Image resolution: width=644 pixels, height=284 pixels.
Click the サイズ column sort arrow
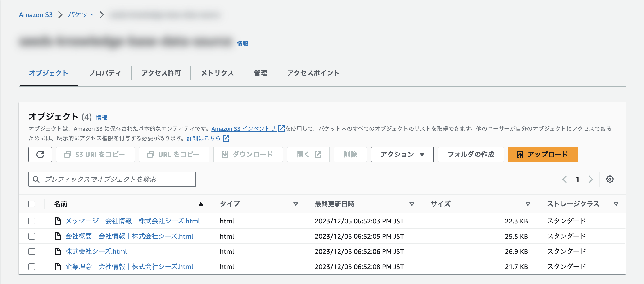click(x=527, y=204)
